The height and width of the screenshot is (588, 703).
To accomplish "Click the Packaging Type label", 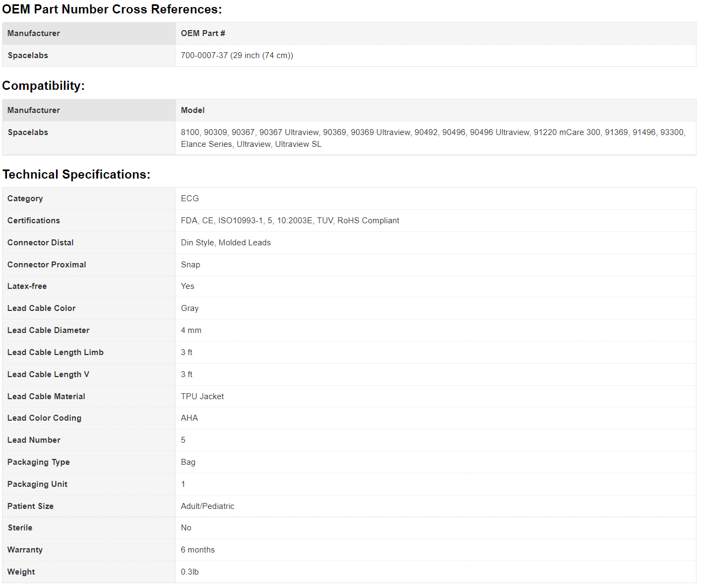I will (x=39, y=462).
